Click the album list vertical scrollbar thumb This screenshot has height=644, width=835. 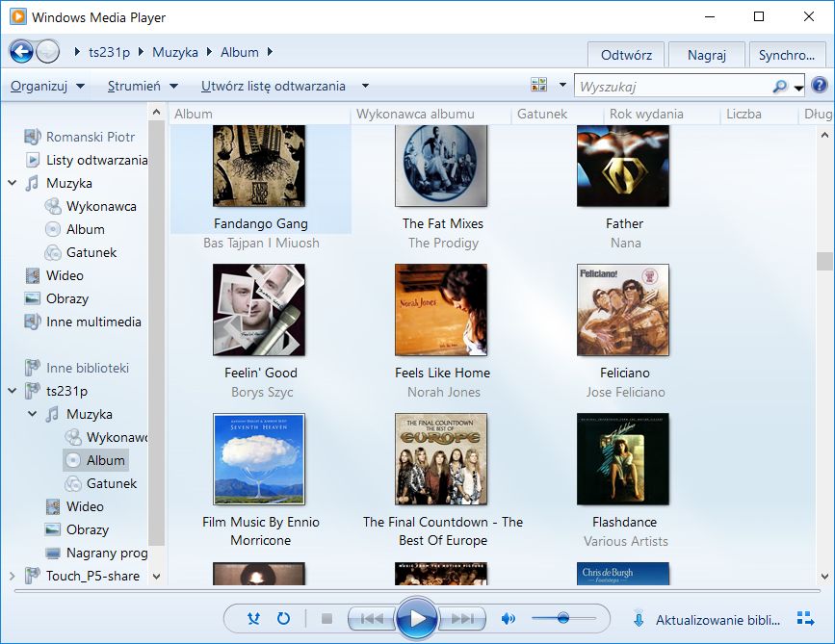point(824,261)
